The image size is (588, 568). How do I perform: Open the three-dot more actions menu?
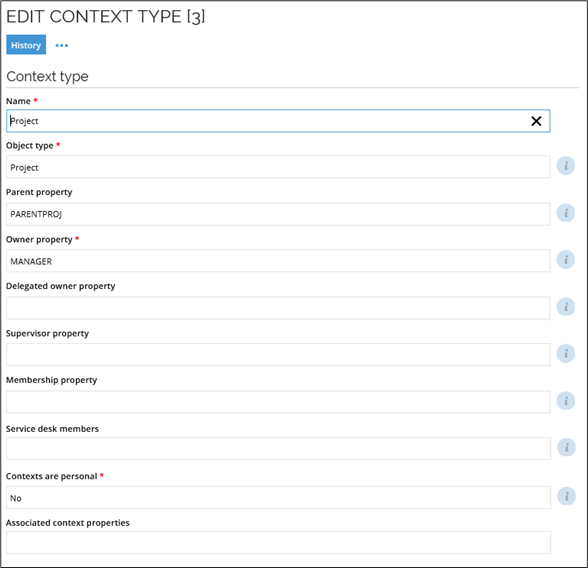[x=62, y=45]
